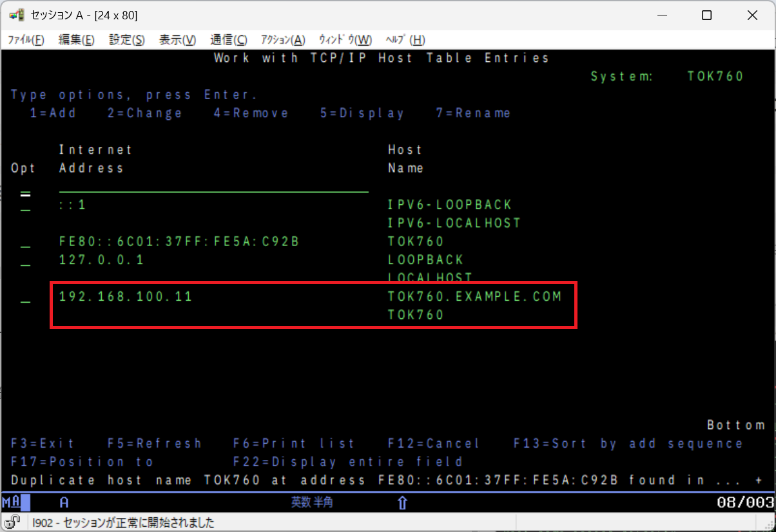
Task: Open the アクション(A) menu
Action: pyautogui.click(x=283, y=40)
